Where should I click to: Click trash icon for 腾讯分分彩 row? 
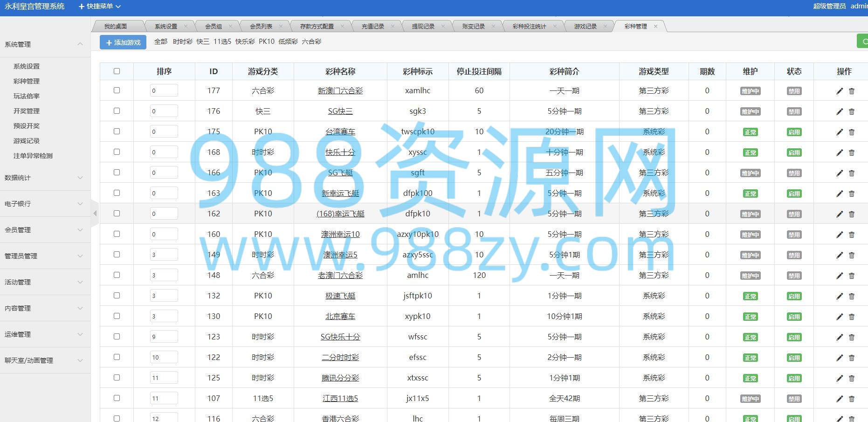[851, 378]
